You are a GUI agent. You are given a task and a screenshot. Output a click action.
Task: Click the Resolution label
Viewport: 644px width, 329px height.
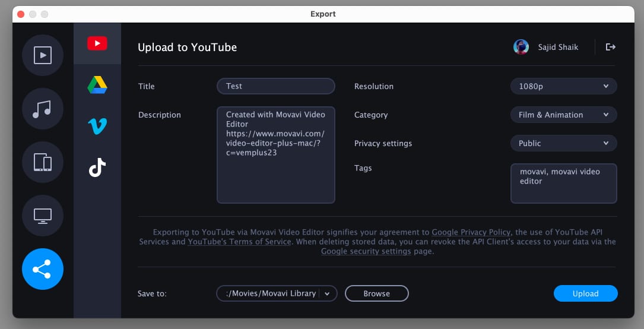click(374, 86)
